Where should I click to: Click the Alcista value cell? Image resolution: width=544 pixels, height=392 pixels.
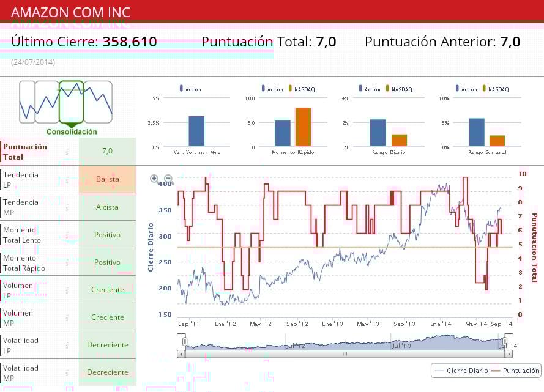tap(107, 207)
